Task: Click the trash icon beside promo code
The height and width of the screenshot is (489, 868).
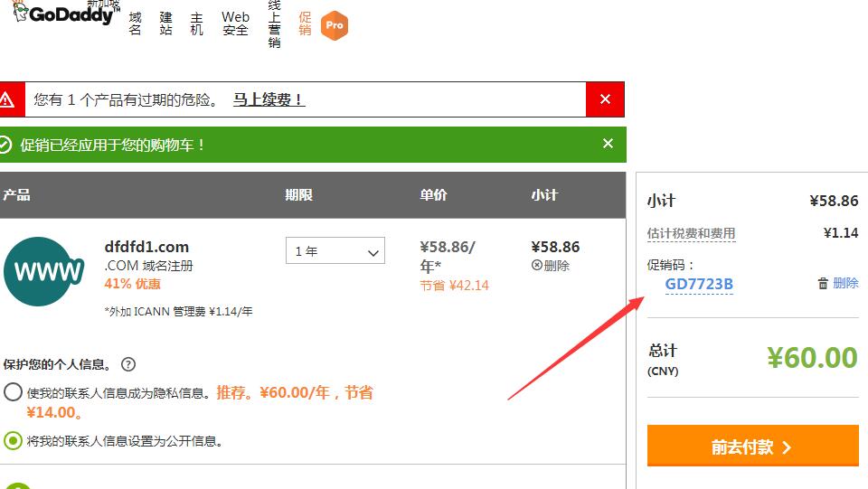Action: point(823,284)
